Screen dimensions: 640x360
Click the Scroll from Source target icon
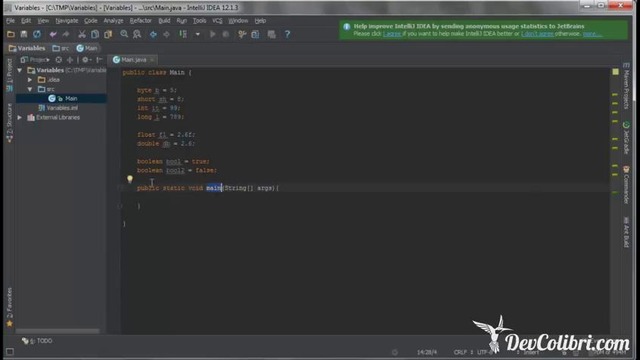[x=59, y=60]
